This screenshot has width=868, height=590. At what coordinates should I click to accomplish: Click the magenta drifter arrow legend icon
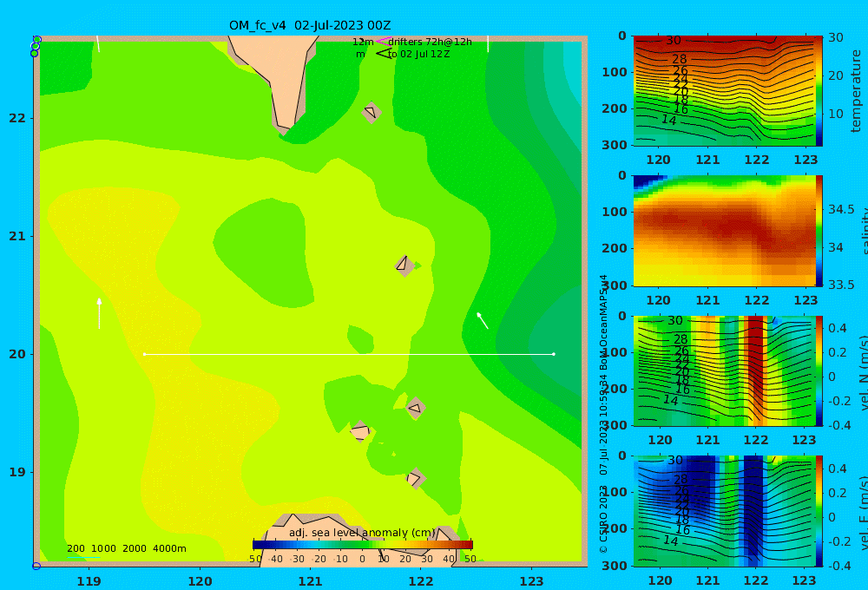point(384,42)
